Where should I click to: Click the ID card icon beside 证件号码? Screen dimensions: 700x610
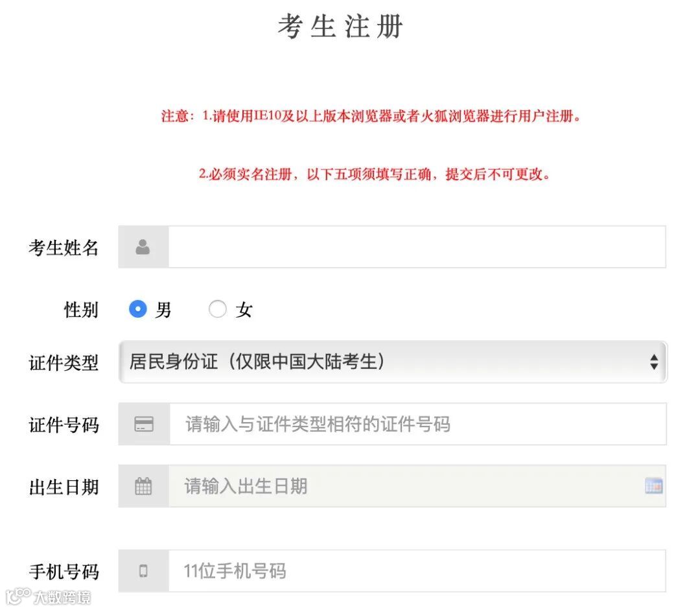144,425
